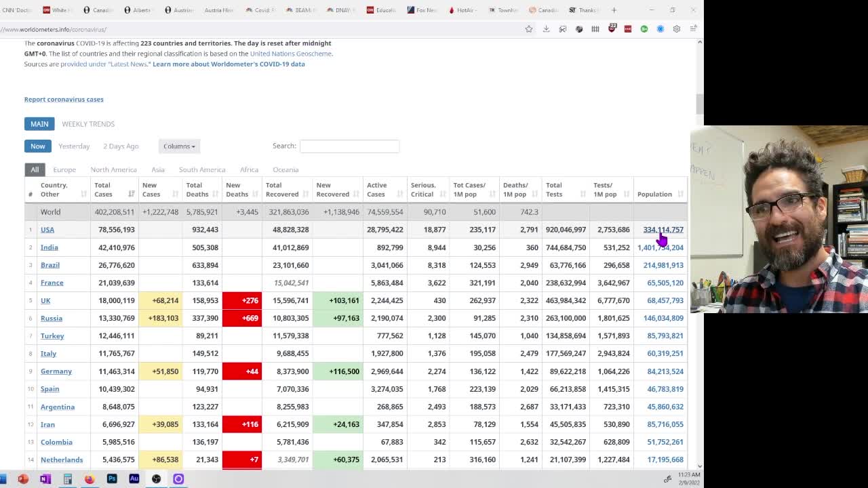
Task: Show Yesterday's data
Action: point(74,146)
